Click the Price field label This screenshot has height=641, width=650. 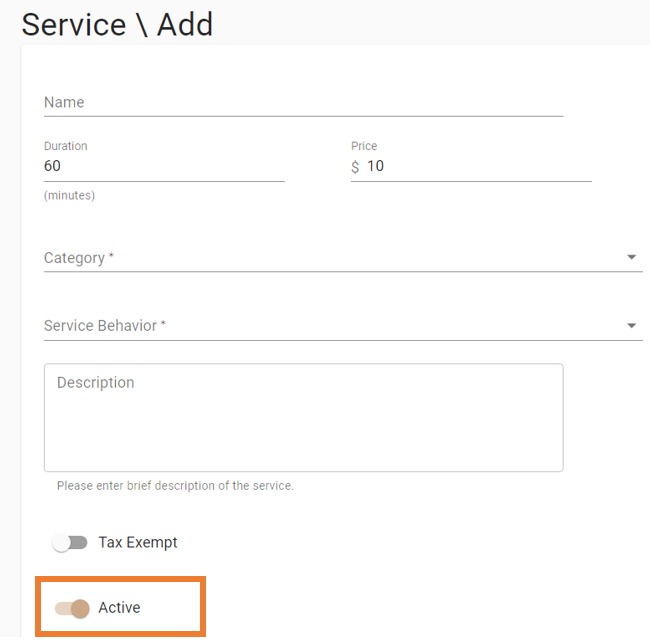(x=364, y=146)
